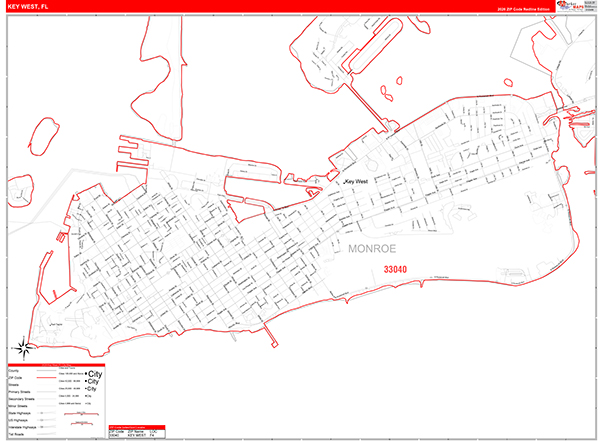Click the 'KEY WEST' cell in ZIP table

(137, 435)
